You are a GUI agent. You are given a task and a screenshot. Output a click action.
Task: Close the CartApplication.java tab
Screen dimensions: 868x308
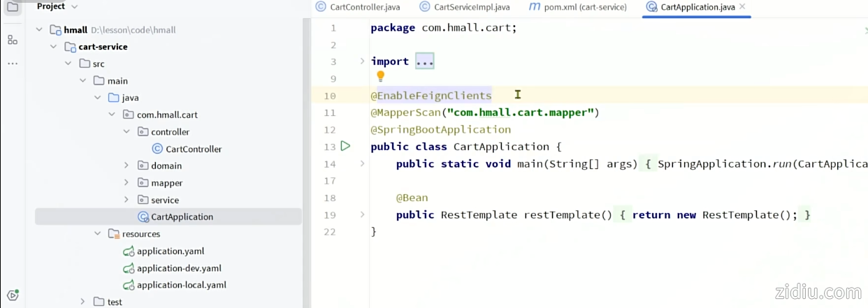(x=742, y=7)
